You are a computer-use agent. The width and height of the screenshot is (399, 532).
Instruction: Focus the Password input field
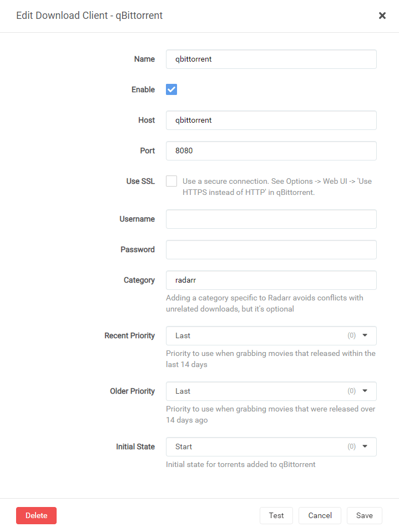point(271,249)
